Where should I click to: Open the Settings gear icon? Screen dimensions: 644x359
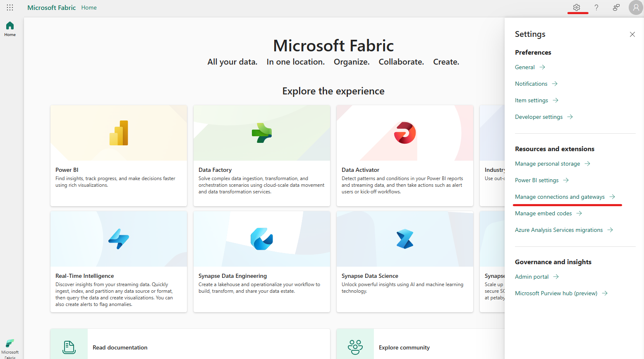tap(577, 7)
